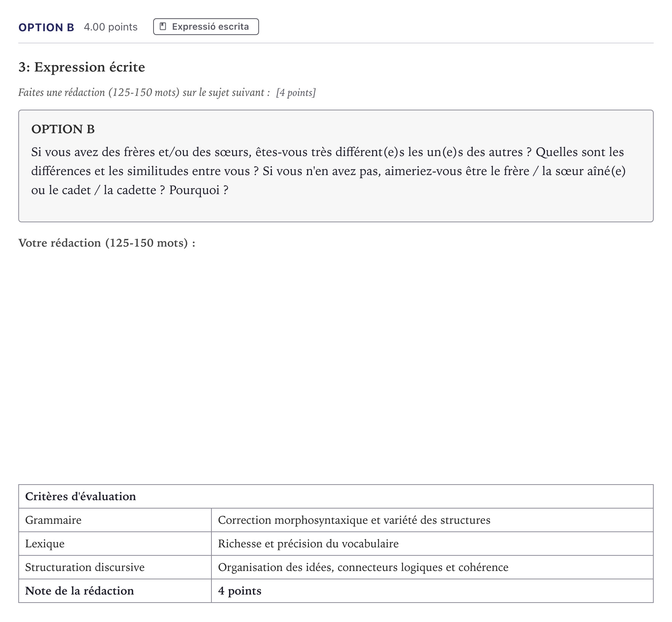Click the prompt paragraph starting Si vous avez des frères

click(328, 171)
